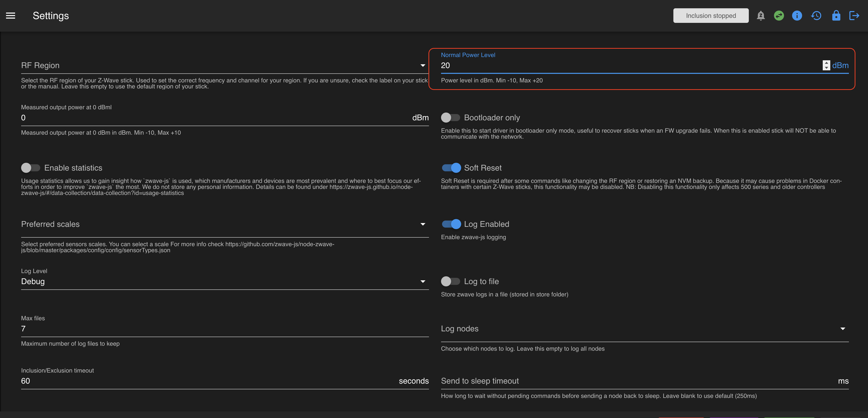Turn on Enable statistics toggle
This screenshot has width=868, height=418.
30,168
